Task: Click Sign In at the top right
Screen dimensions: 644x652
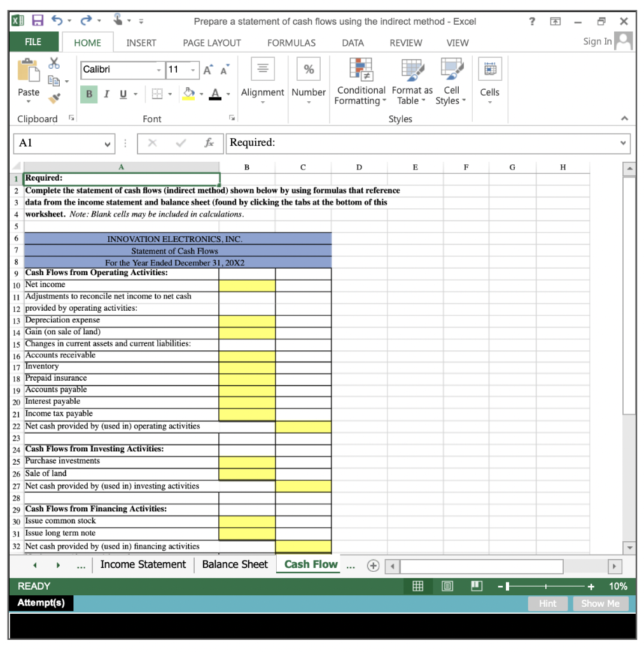Action: pyautogui.click(x=597, y=41)
